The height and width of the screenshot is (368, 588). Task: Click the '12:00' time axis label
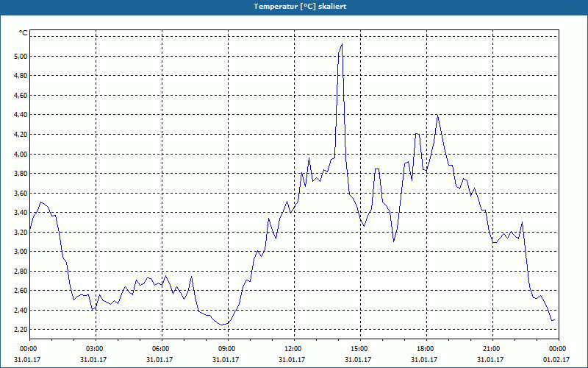tap(294, 349)
